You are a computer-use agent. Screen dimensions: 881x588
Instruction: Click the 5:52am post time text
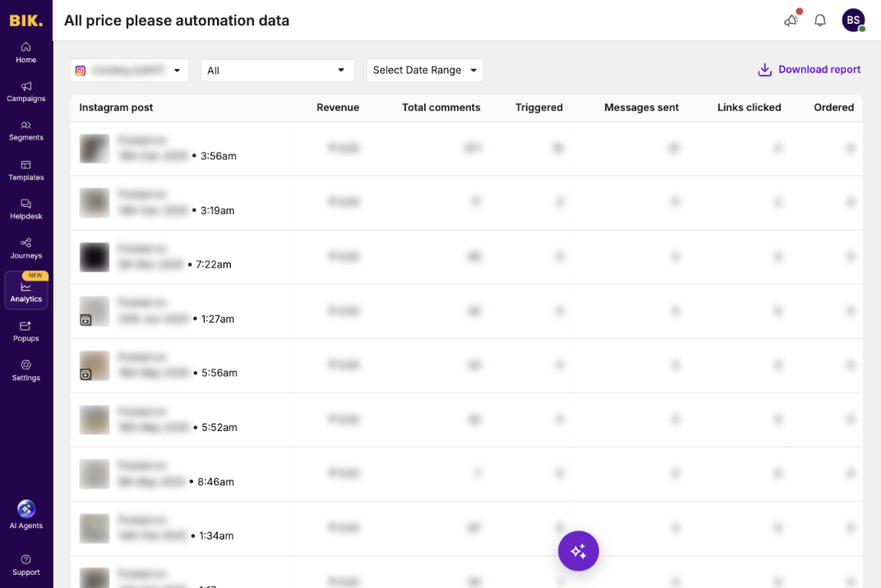219,427
